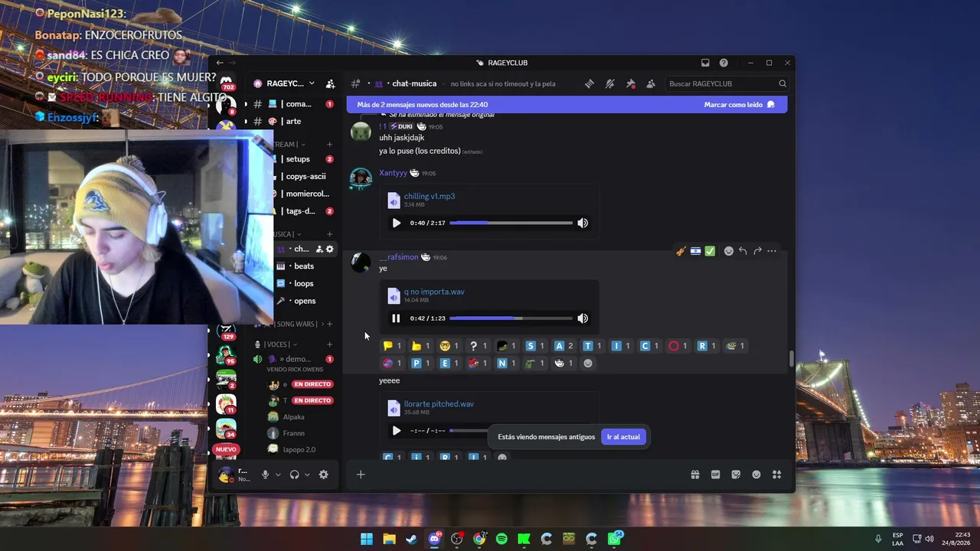Select the opens channel
Image resolution: width=980 pixels, height=551 pixels.
click(305, 301)
